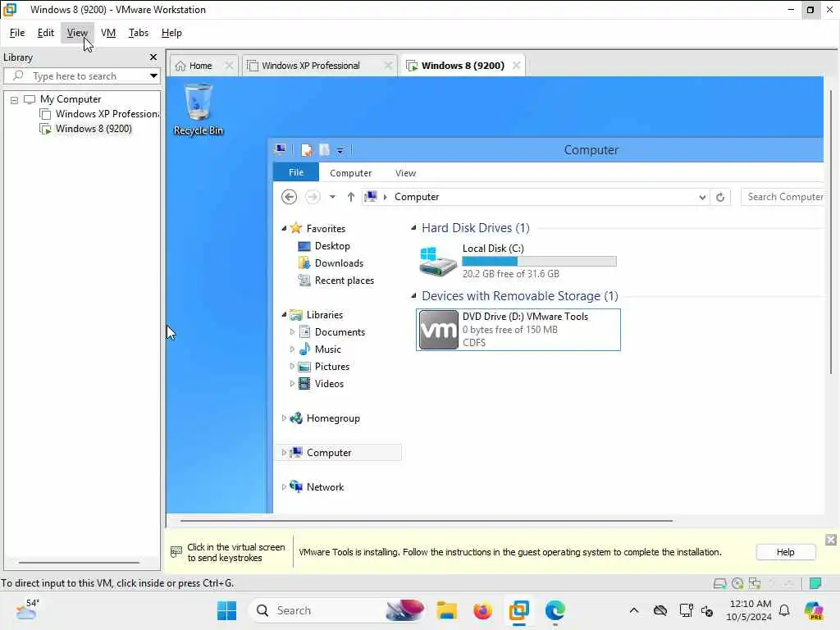Collapse the My Computer tree node
The height and width of the screenshot is (630, 840).
click(x=15, y=100)
